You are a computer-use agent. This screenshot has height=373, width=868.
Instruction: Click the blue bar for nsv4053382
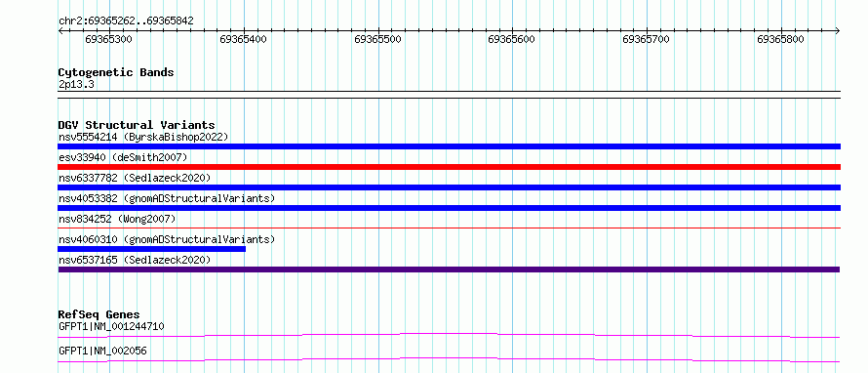(449, 208)
